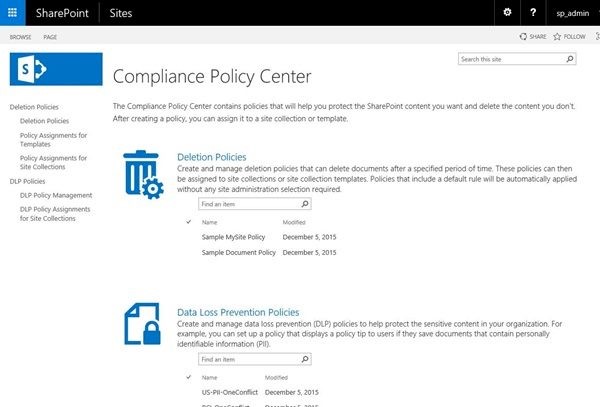Click the SHARE button
Screen dimensions: 600x407
pos(533,36)
